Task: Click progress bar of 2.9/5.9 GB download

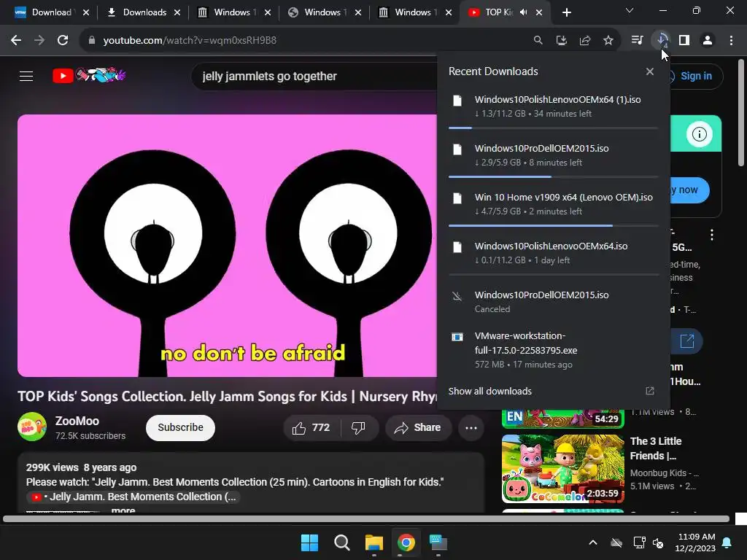Action: [554, 176]
